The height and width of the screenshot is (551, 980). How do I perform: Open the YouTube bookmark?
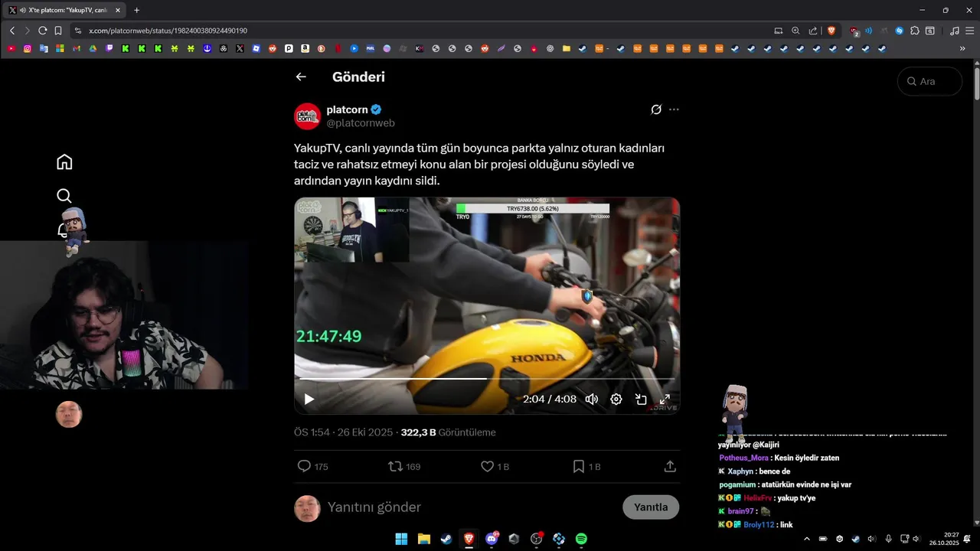click(x=11, y=48)
